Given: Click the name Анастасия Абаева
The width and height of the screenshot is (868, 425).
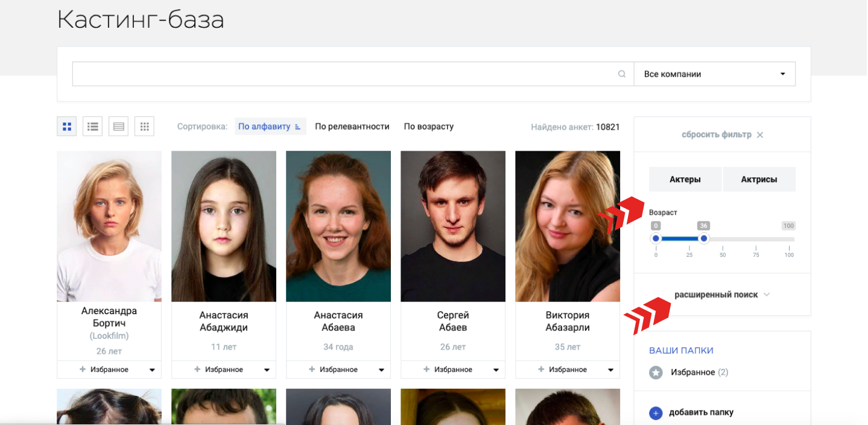Looking at the screenshot, I should point(338,321).
